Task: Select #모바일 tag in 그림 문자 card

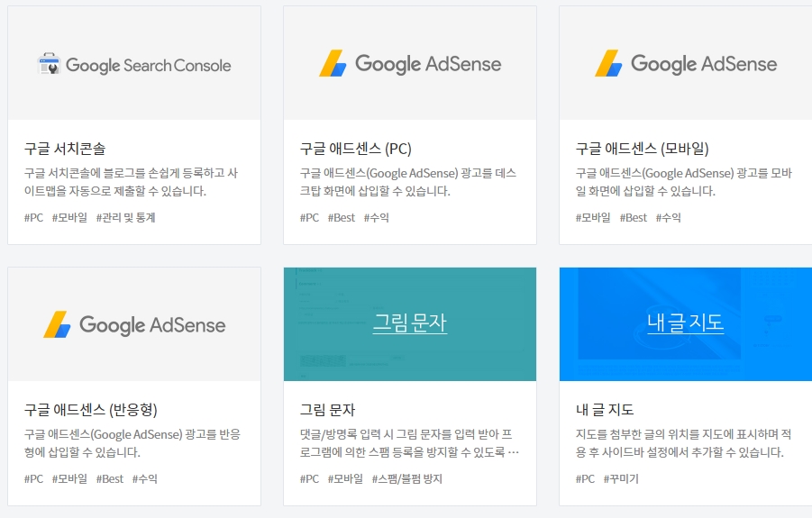Action: (x=345, y=478)
